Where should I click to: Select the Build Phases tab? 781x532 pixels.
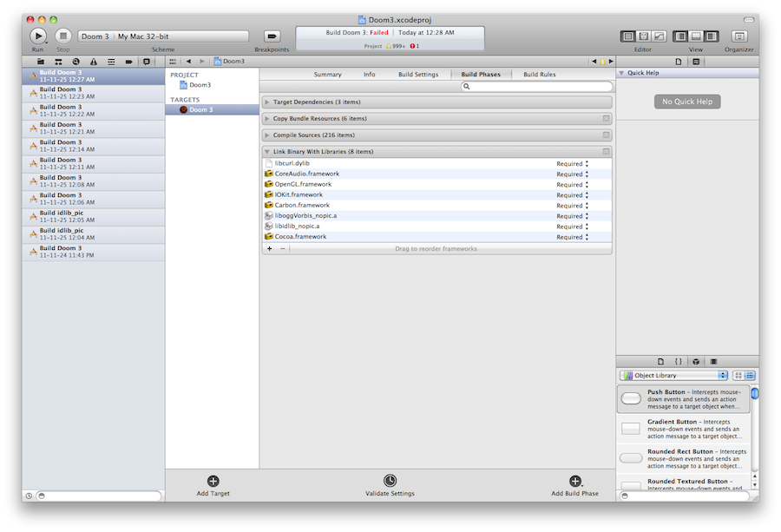coord(481,75)
